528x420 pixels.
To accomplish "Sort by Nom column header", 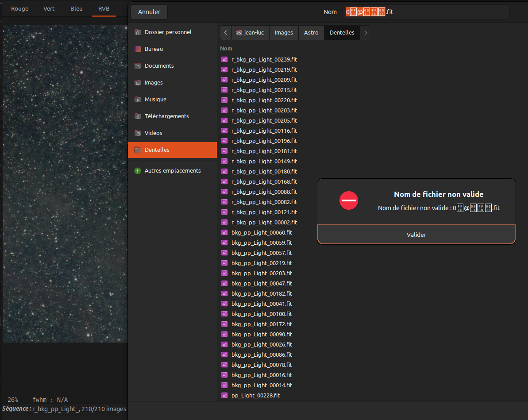I will point(226,49).
